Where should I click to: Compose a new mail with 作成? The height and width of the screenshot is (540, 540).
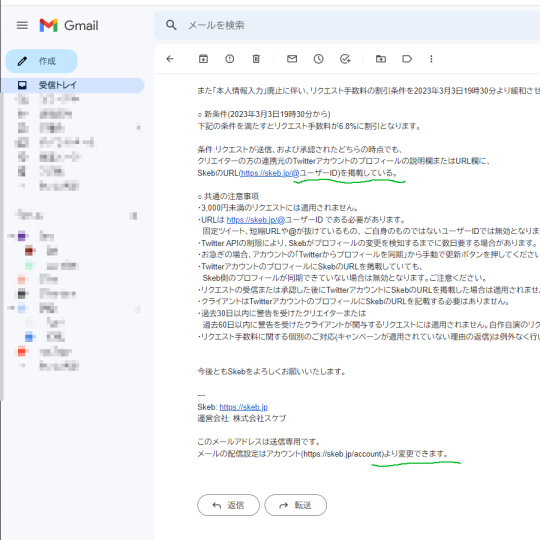pyautogui.click(x=41, y=61)
